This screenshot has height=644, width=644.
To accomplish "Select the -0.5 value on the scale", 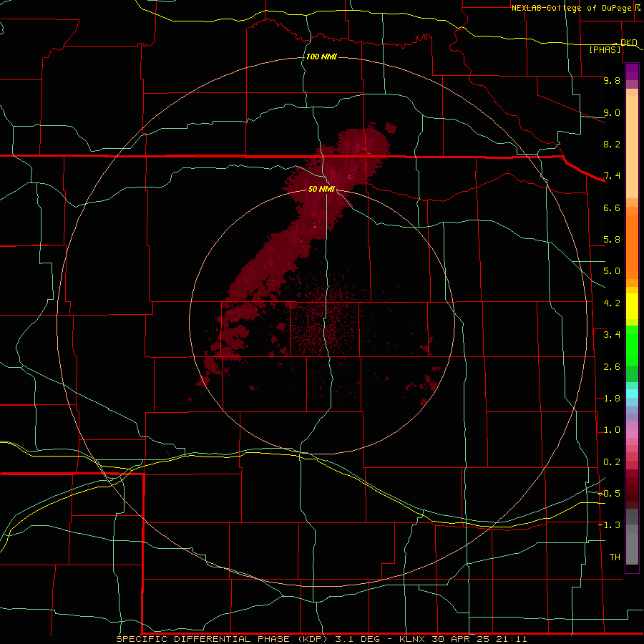I will [x=610, y=493].
